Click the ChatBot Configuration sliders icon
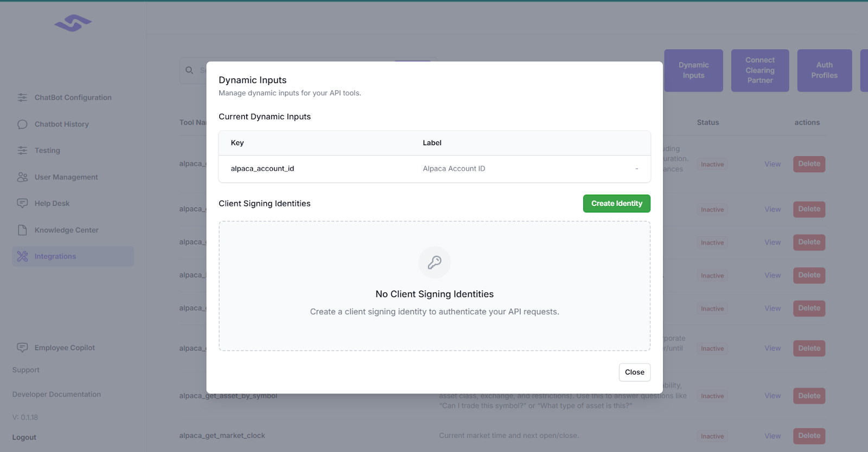Screen dimensions: 868x452 pos(22,98)
